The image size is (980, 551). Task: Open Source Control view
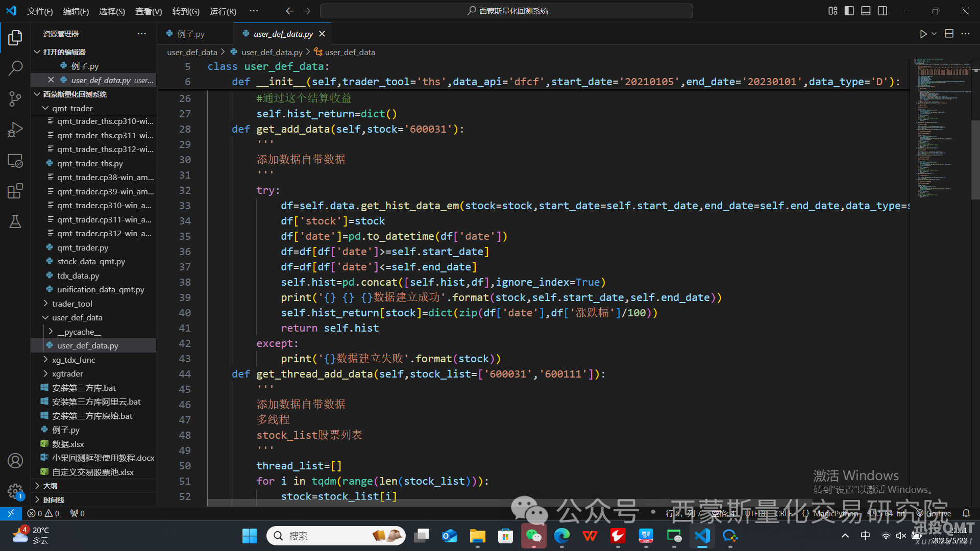(15, 98)
